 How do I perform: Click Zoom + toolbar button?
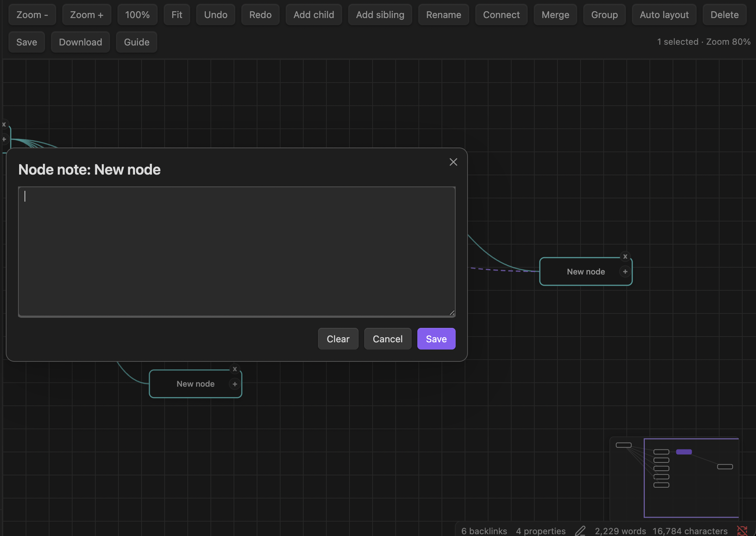pyautogui.click(x=87, y=15)
